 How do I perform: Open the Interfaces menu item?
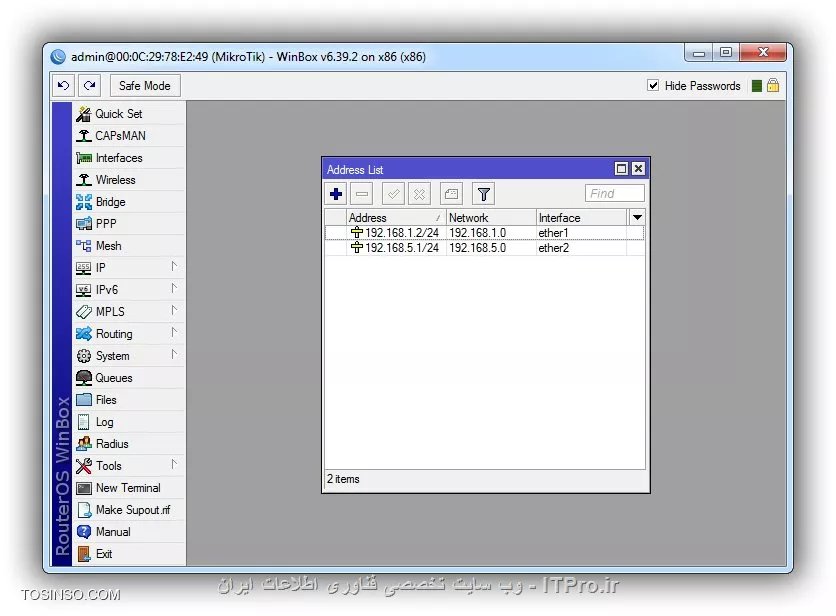click(x=118, y=158)
